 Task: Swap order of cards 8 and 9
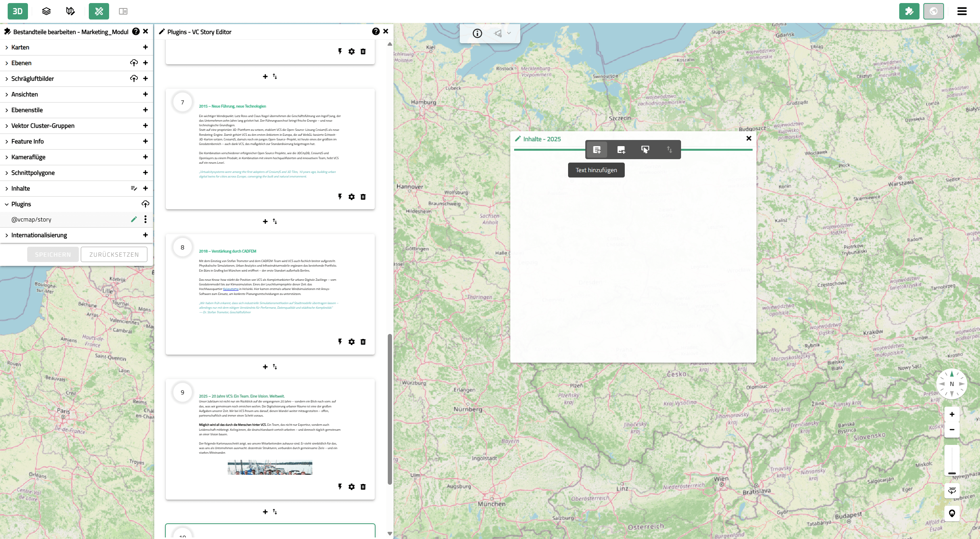click(275, 366)
